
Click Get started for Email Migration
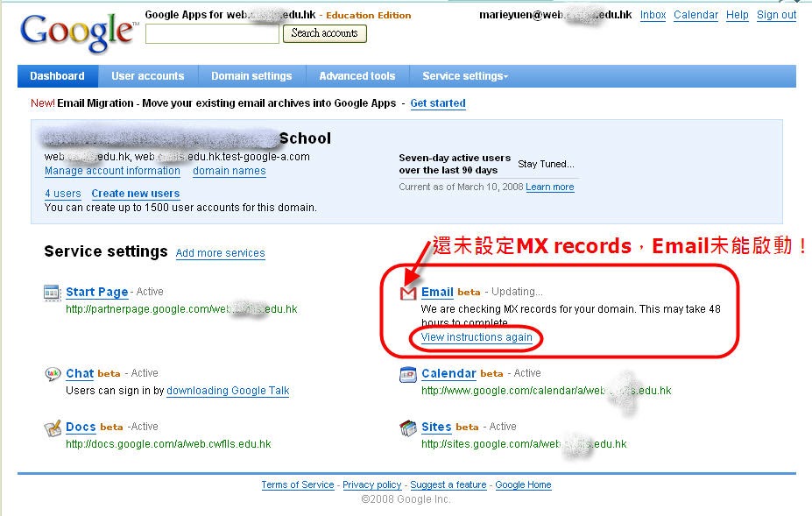point(438,103)
